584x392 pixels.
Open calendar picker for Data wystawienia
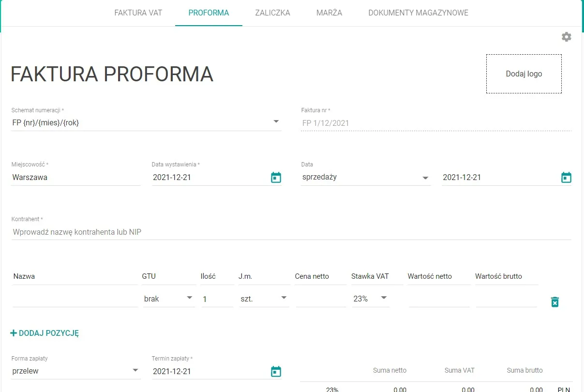(276, 177)
